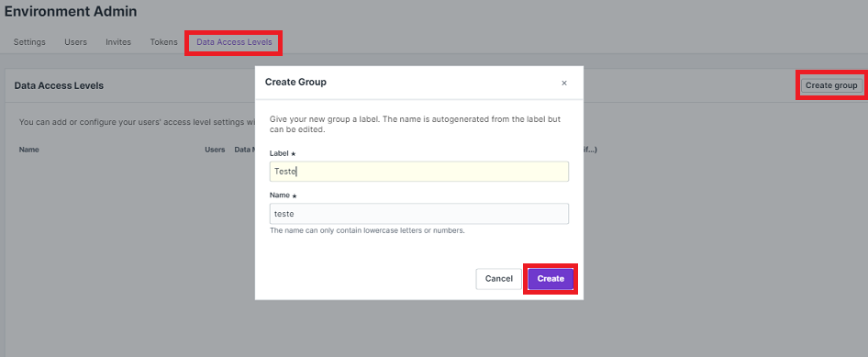Click the Name column header
Viewport: 868px width, 357px height.
pos(28,150)
